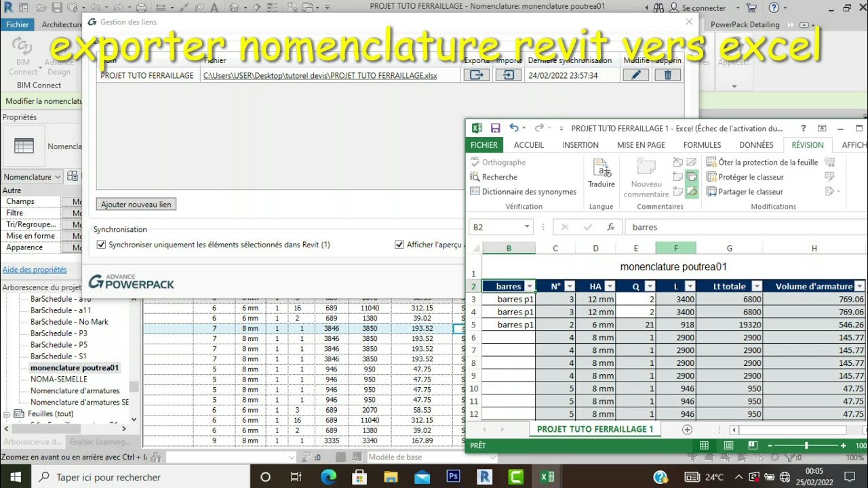Open the HA column filter dropdown
Image resolution: width=868 pixels, height=488 pixels.
click(610, 287)
